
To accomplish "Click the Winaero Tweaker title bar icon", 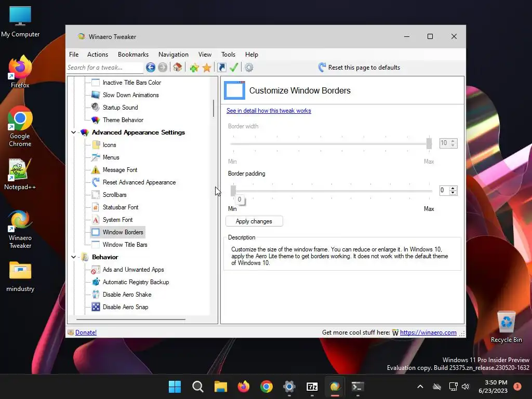I will (x=81, y=36).
